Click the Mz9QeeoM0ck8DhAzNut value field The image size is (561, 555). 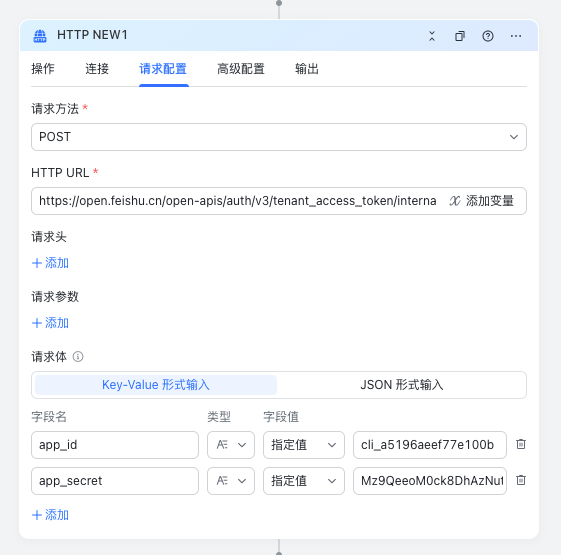coord(430,481)
